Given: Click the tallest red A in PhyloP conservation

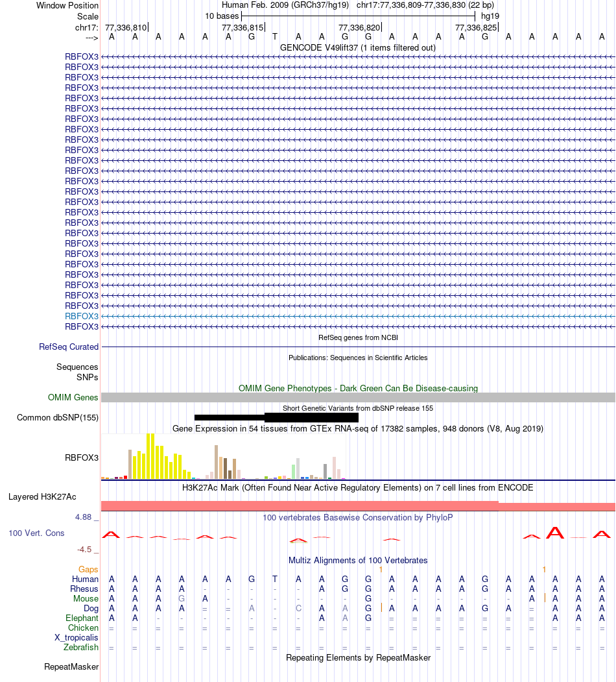Looking at the screenshot, I should click(x=555, y=533).
